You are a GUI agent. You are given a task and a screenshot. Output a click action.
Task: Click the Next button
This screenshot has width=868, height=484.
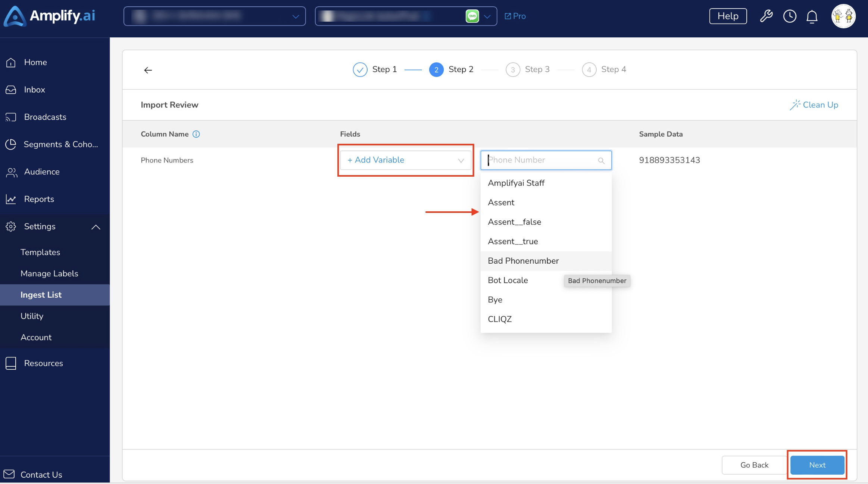(x=817, y=465)
